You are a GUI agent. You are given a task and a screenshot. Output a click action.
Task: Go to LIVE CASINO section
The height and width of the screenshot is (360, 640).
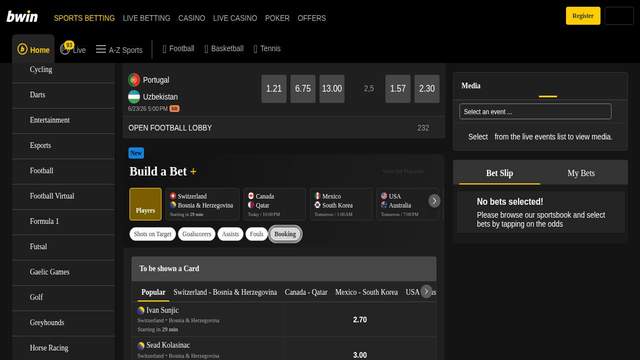click(235, 18)
